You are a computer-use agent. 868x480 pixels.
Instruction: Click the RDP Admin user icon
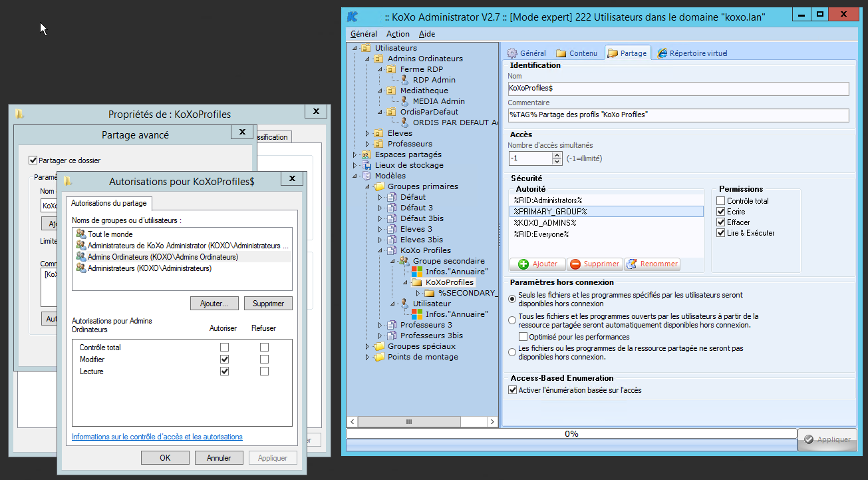(x=404, y=80)
